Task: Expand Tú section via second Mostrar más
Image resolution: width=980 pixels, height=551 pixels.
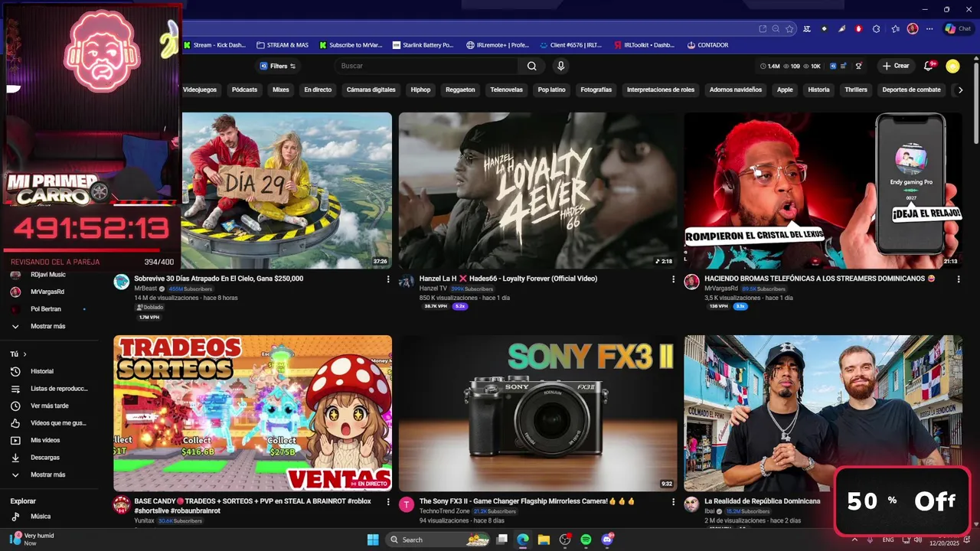Action: coord(49,474)
